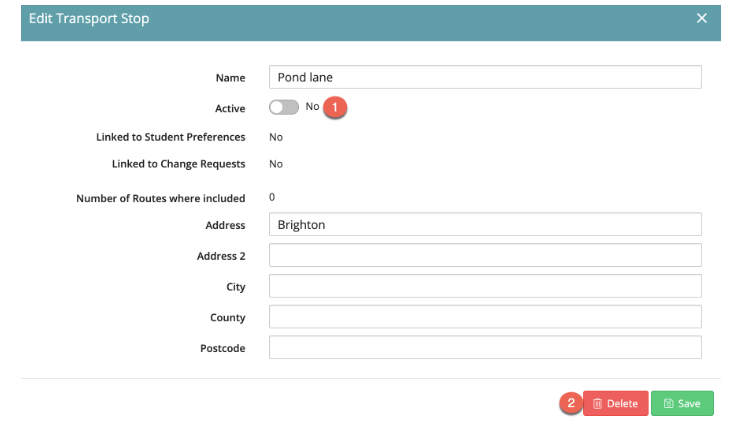Click the routes count value 0
Viewport: 744px width, 432px height.
pyautogui.click(x=272, y=197)
